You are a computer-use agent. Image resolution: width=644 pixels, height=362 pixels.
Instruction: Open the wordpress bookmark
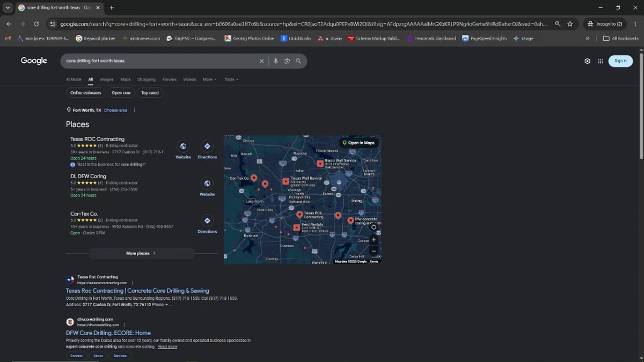pos(43,38)
